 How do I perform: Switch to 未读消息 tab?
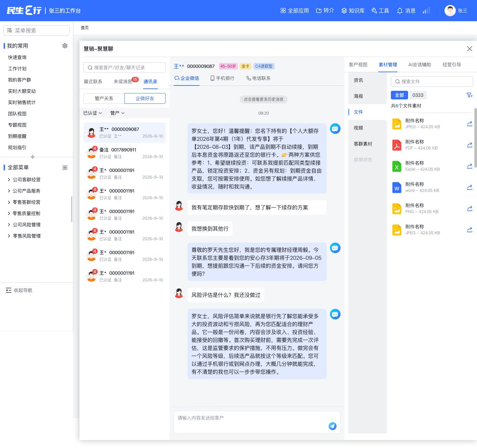123,82
